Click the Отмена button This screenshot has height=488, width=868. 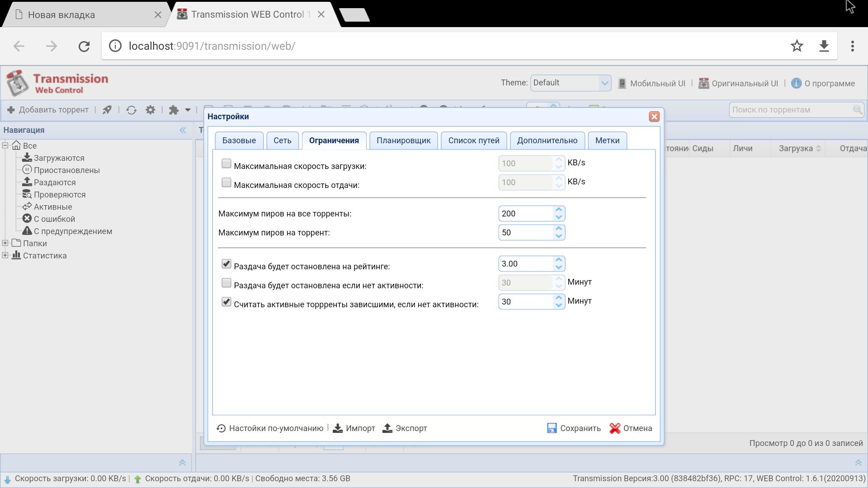[630, 428]
